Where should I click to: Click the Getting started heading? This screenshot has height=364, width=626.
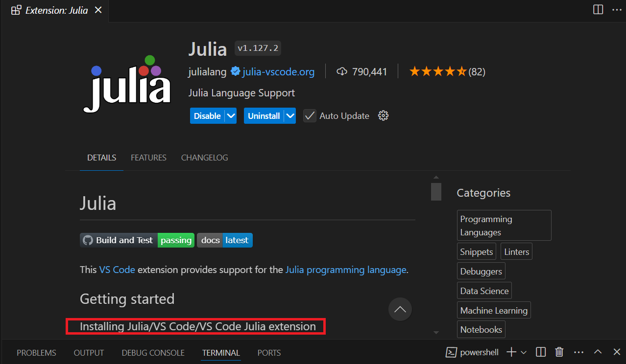pos(127,299)
